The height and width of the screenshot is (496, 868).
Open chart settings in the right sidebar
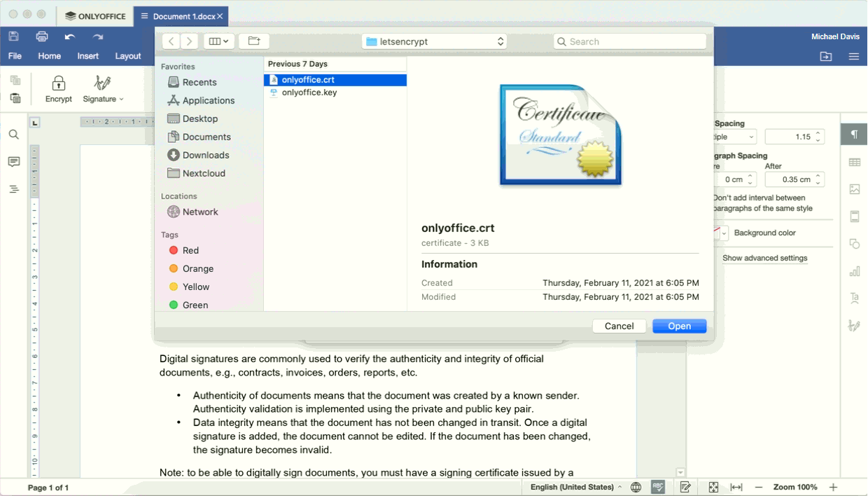pyautogui.click(x=854, y=271)
